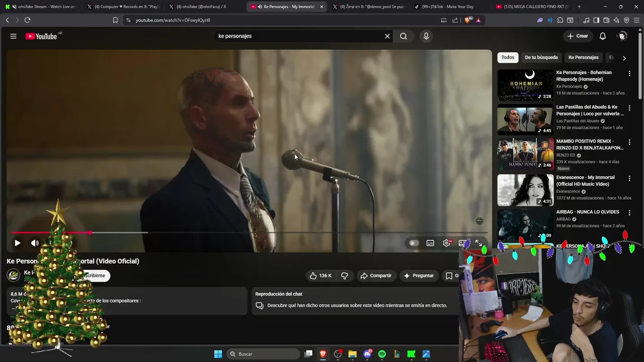The image size is (644, 362).
Task: Open options for Las Pastillas del Abuelo video
Action: coord(629,108)
